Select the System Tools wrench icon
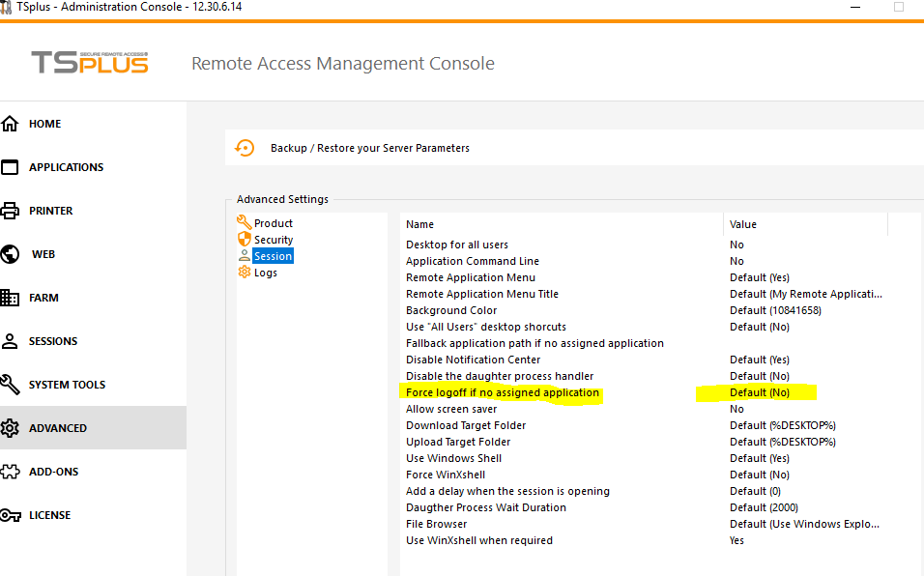This screenshot has width=924, height=576. 11,385
